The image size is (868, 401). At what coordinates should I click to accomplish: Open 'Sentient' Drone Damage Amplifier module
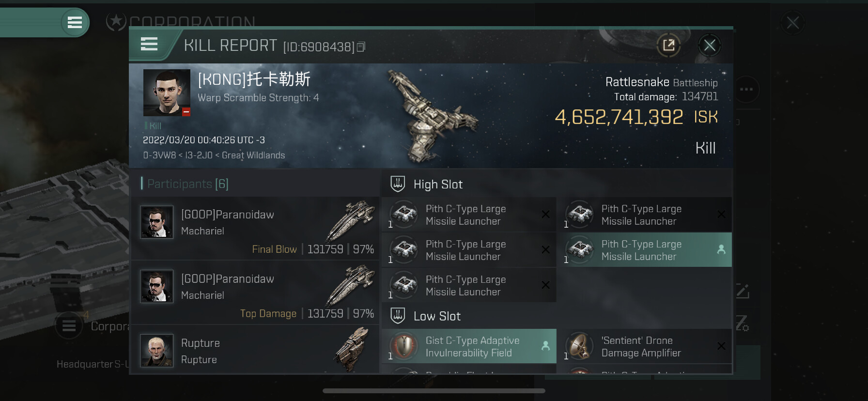tap(644, 346)
